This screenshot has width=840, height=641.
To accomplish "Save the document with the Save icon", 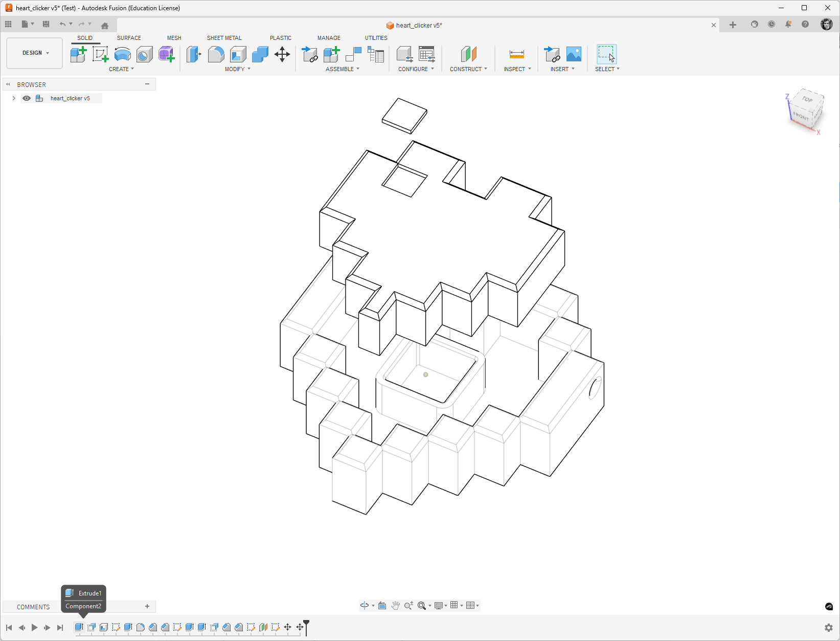I will [46, 24].
